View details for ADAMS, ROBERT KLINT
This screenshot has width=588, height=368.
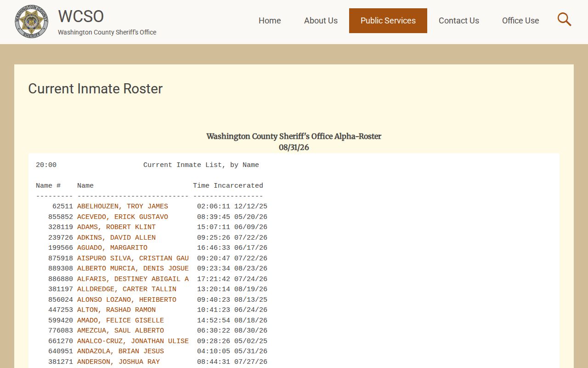116,227
